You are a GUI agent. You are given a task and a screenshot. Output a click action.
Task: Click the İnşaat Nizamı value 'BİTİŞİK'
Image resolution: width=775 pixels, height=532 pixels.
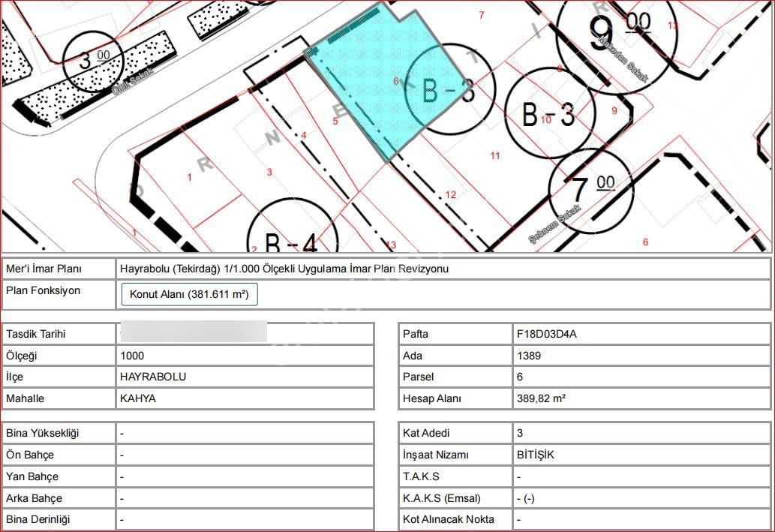(x=536, y=455)
